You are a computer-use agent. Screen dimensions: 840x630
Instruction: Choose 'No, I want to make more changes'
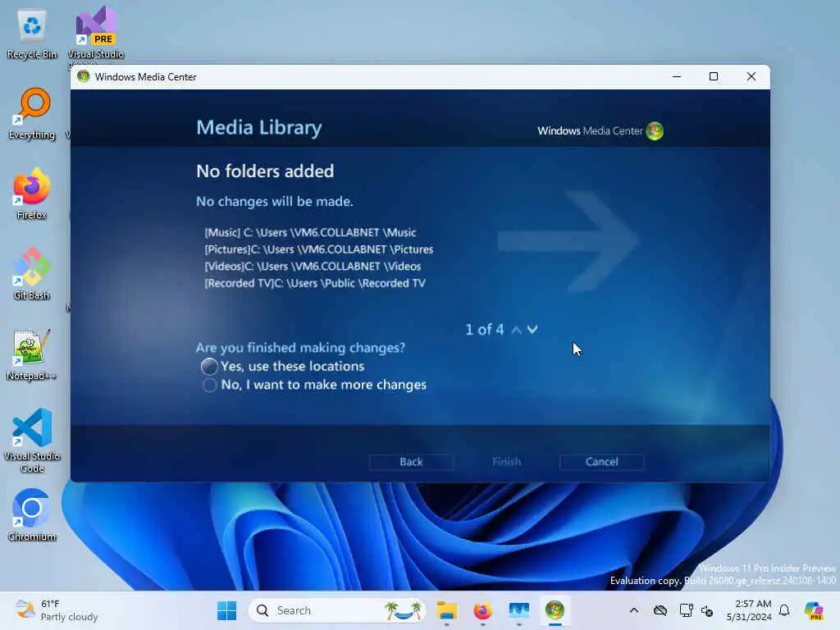209,386
